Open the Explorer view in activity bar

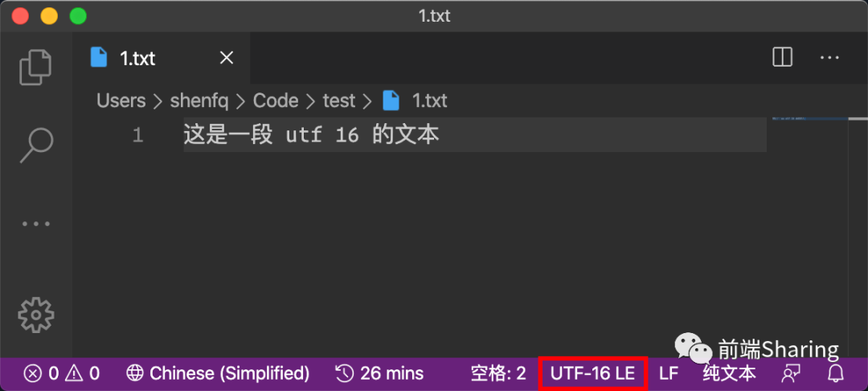tap(35, 68)
